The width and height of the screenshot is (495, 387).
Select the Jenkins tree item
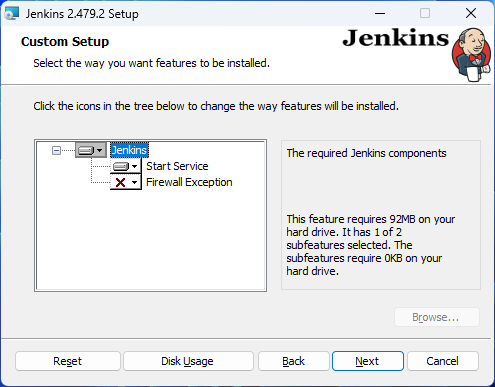coord(129,150)
